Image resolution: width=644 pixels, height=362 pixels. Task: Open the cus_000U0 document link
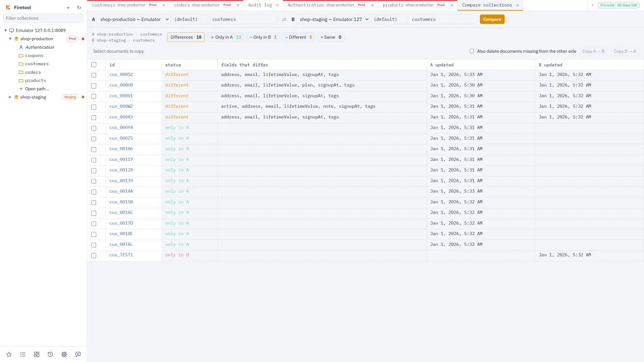coord(121,85)
